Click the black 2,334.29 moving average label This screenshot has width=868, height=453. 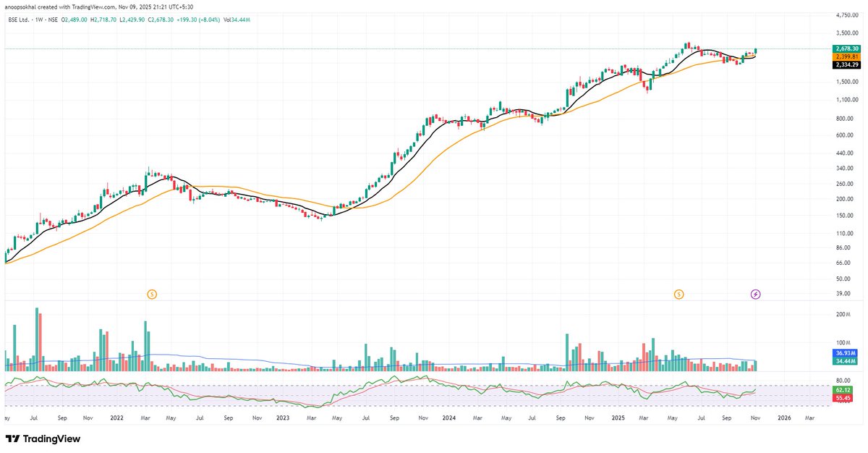point(846,64)
